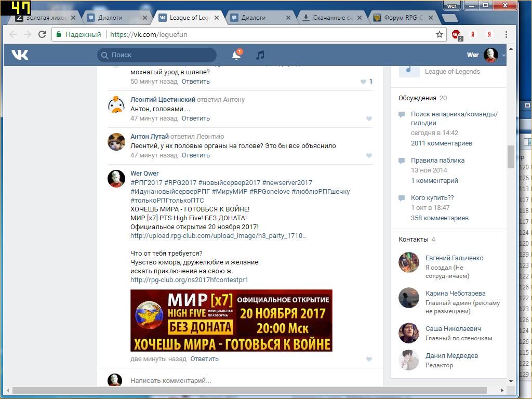This screenshot has height=399, width=532.
Task: Like Антон Лутай's comment
Action: (369, 155)
